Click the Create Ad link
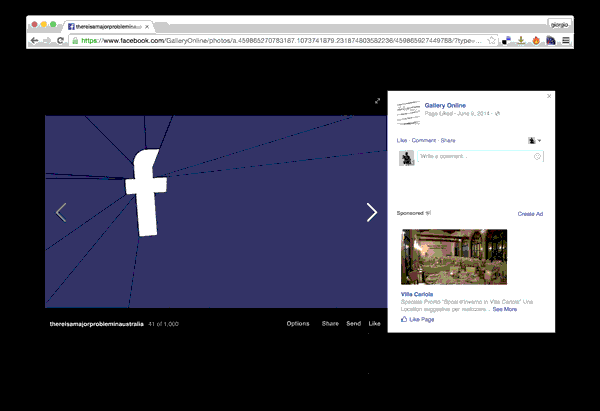Image resolution: width=600 pixels, height=411 pixels. (530, 214)
